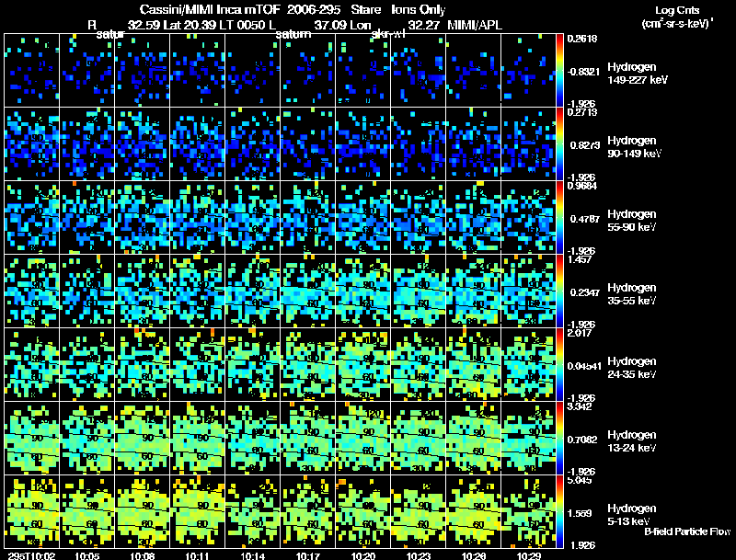Open the 24-35 keV image panel at 10:05
Screen dimensions: 736x560
86,365
